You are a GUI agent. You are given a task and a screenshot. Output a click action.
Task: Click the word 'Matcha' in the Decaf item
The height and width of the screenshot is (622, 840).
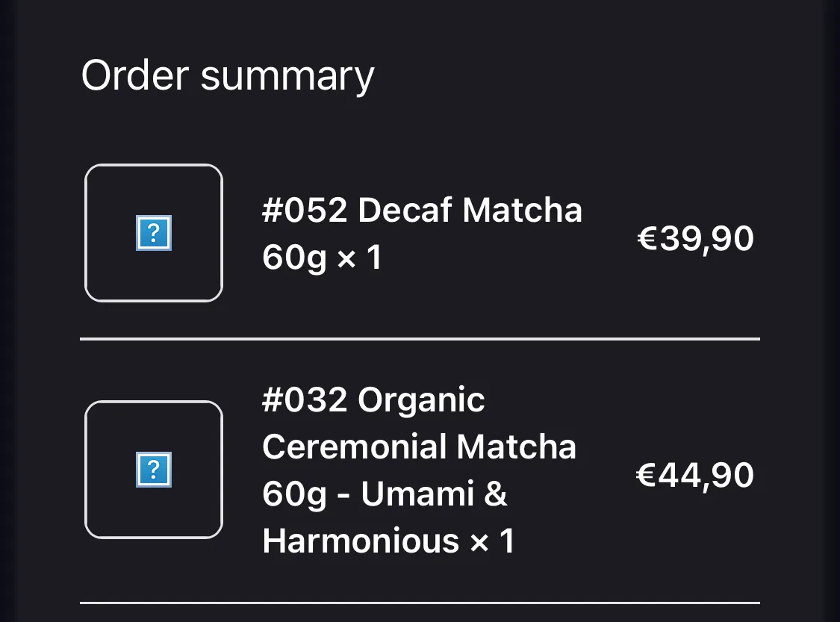point(523,210)
